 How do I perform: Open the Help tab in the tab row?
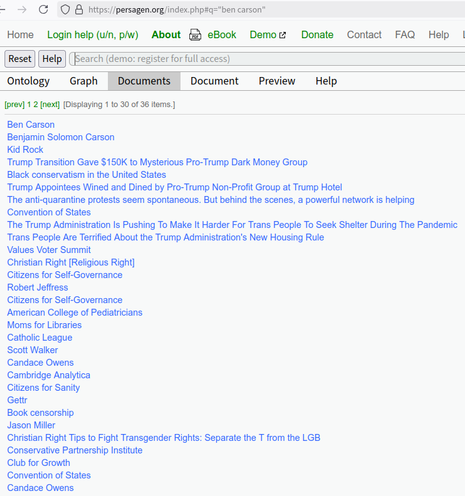(x=326, y=81)
